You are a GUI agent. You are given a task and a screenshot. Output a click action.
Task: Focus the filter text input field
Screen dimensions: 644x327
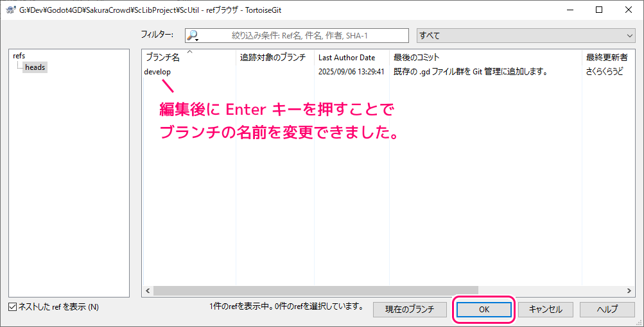click(297, 36)
